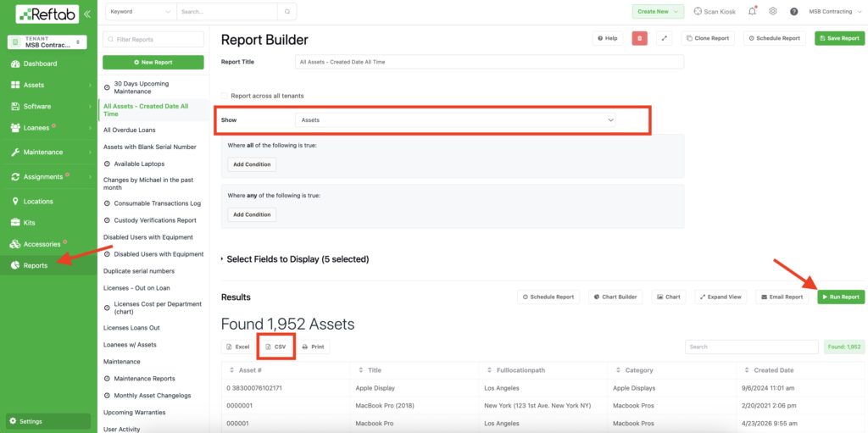The width and height of the screenshot is (868, 433).
Task: Click the Reftab logo
Action: (x=47, y=14)
